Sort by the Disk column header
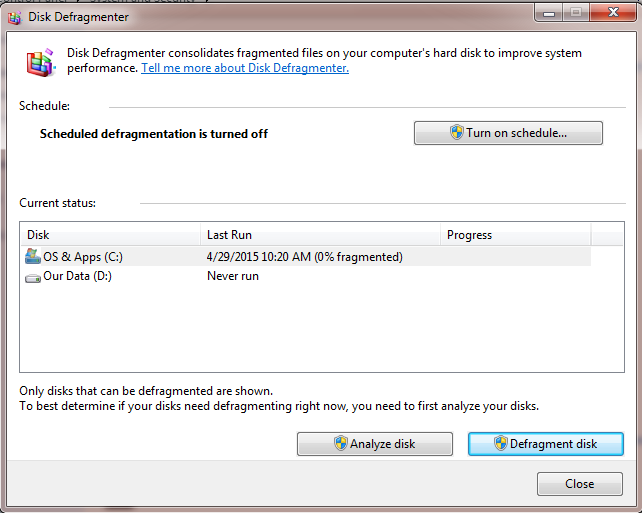 110,235
